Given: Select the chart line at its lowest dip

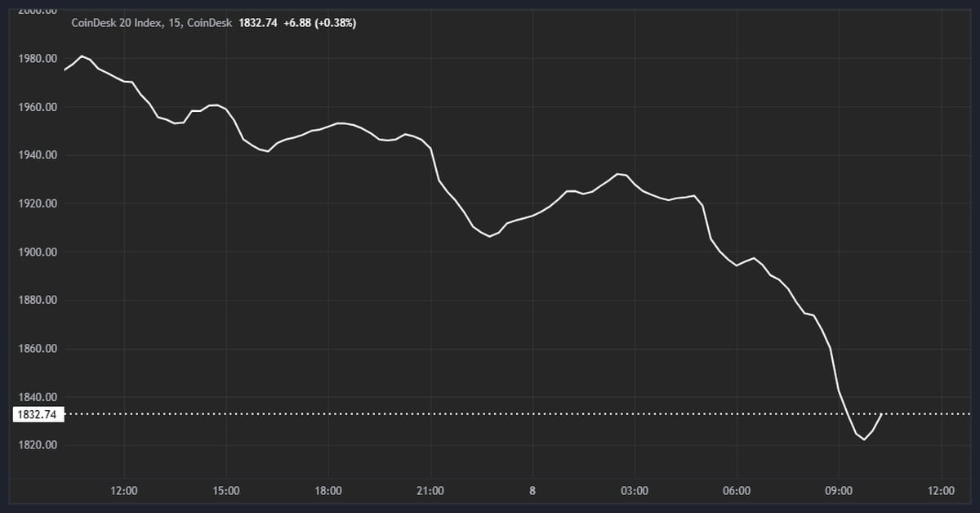Looking at the screenshot, I should (864, 437).
